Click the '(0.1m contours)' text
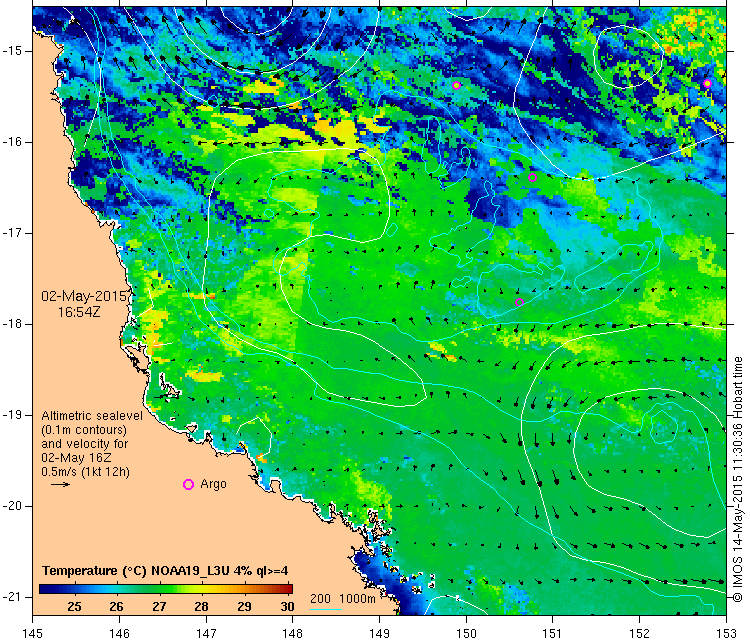This screenshot has height=640, width=750. point(84,430)
